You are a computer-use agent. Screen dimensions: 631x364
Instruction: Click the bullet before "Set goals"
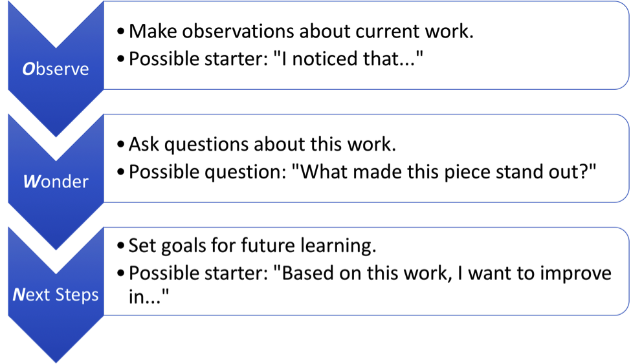point(120,245)
